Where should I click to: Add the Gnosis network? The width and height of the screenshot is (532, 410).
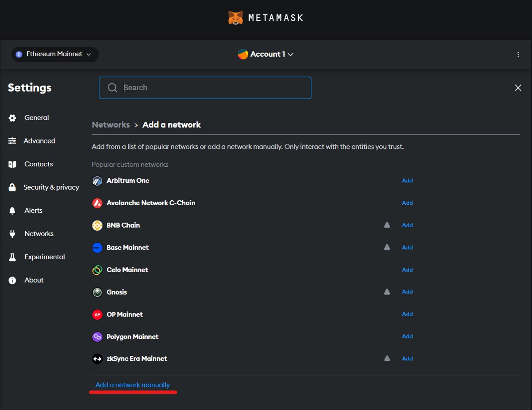pyautogui.click(x=407, y=292)
